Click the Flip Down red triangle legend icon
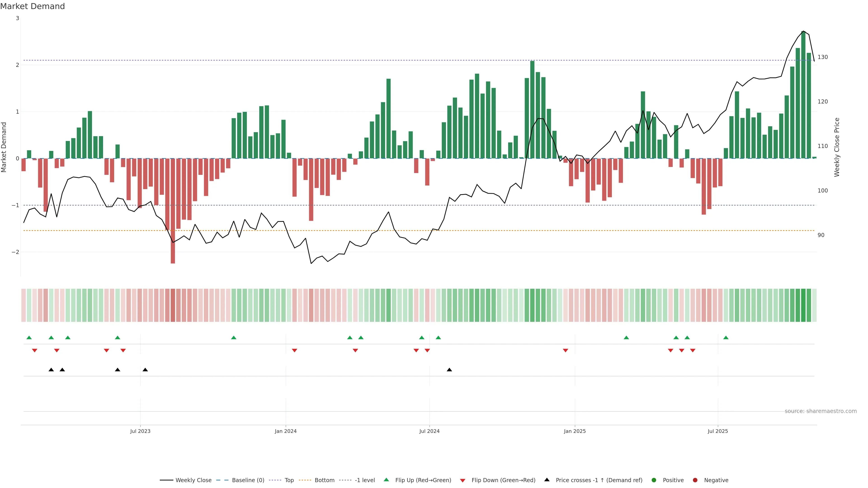The height and width of the screenshot is (488, 868). 463,480
